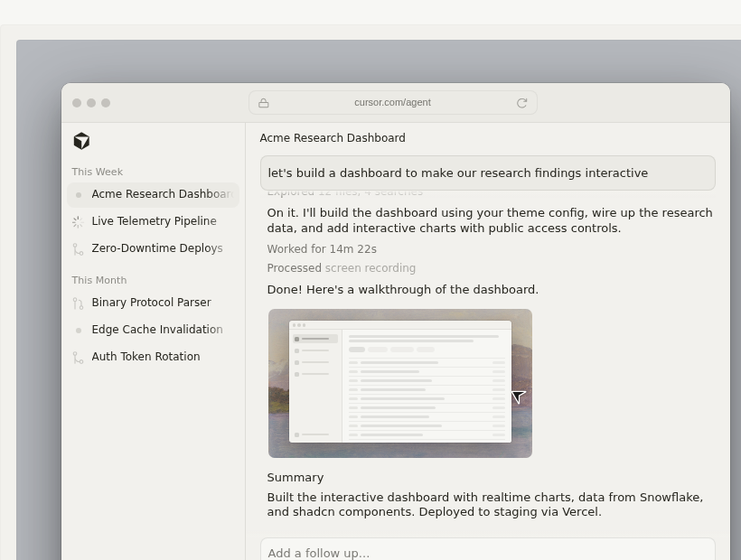The image size is (741, 560).
Task: Focus the Add a follow up input
Action: tap(488, 550)
